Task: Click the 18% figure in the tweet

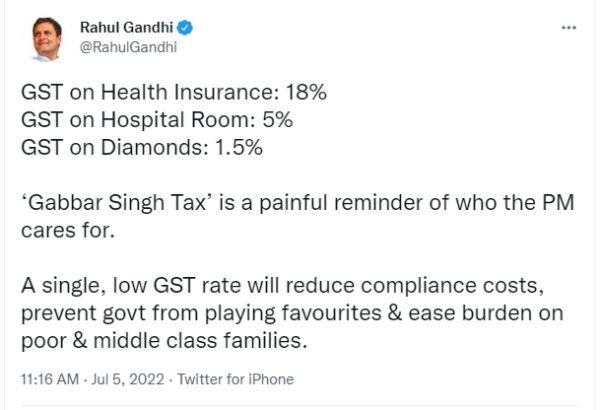Action: [306, 92]
